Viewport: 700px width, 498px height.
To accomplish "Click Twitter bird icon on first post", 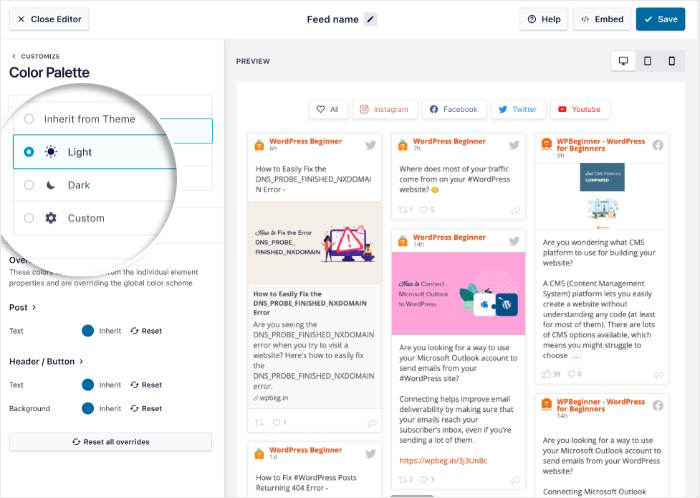I will click(x=370, y=145).
